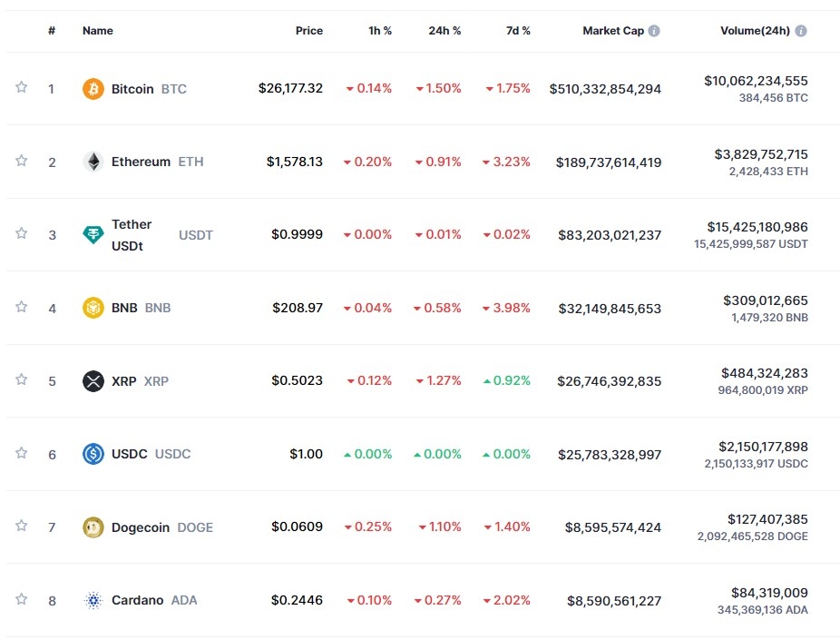
Task: Click the Tether USDt logo icon
Action: point(93,235)
